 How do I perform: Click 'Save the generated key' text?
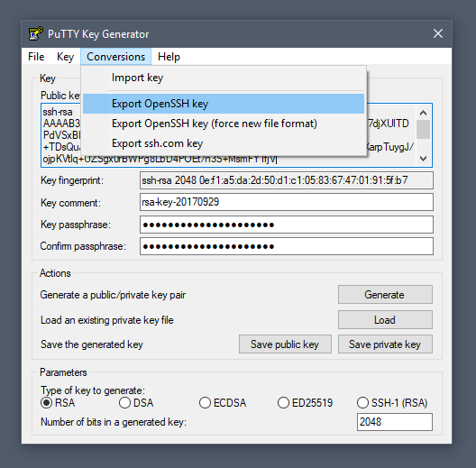pyautogui.click(x=92, y=344)
